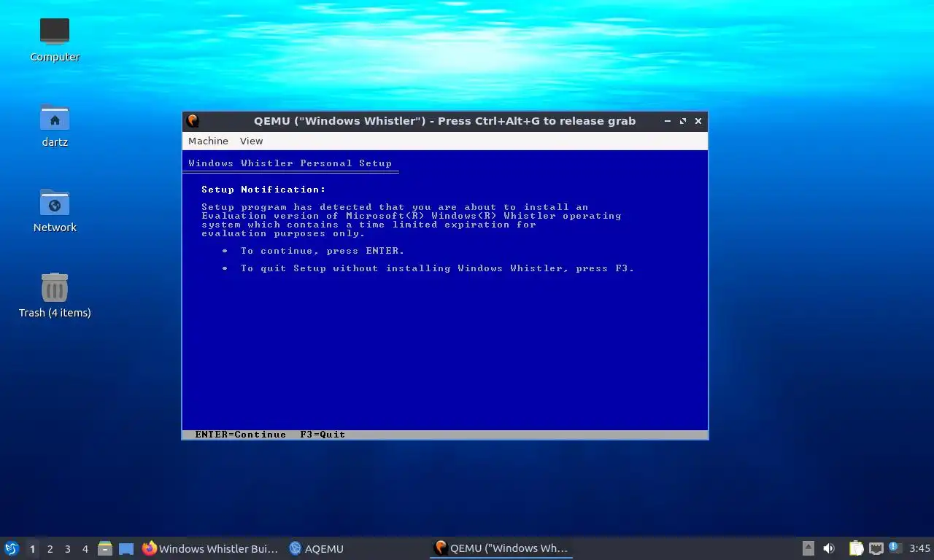Open the dartz home folder icon
Screen dimensions: 934x560
(x=55, y=125)
